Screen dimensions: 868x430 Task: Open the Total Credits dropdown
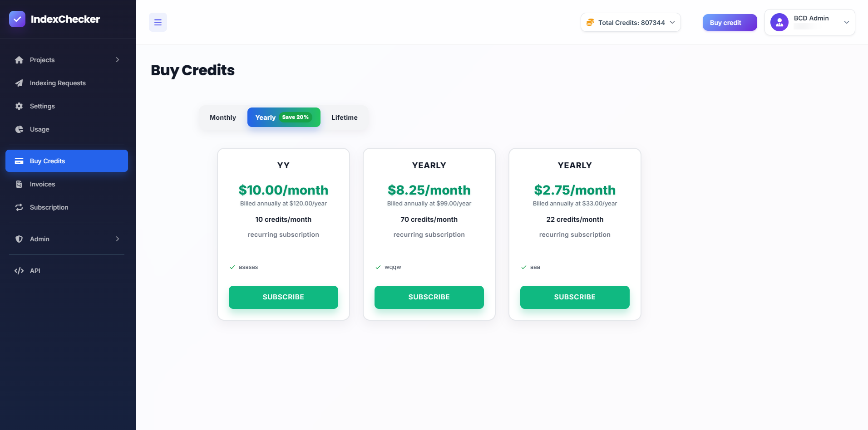pyautogui.click(x=631, y=23)
